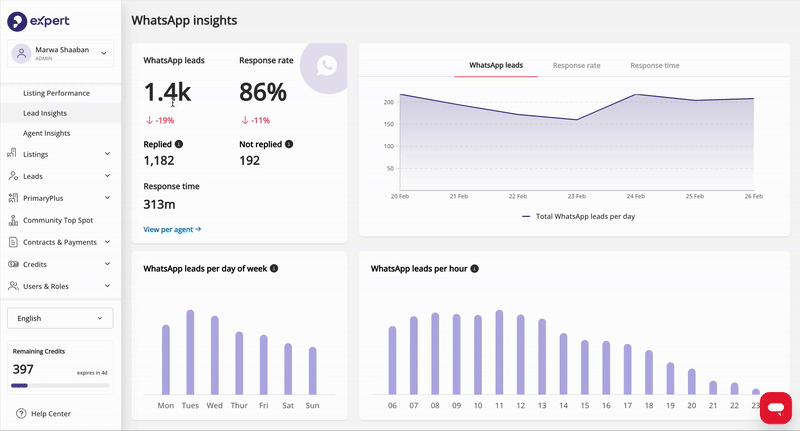Expand the Users & Roles chevron
Viewport: 800px width, 431px height.
(x=107, y=286)
